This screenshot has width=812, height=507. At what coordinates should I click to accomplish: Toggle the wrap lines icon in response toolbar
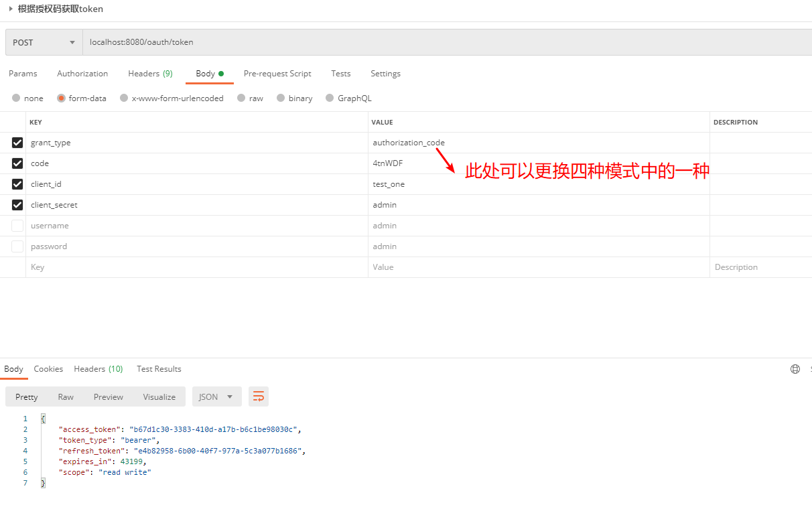click(258, 396)
